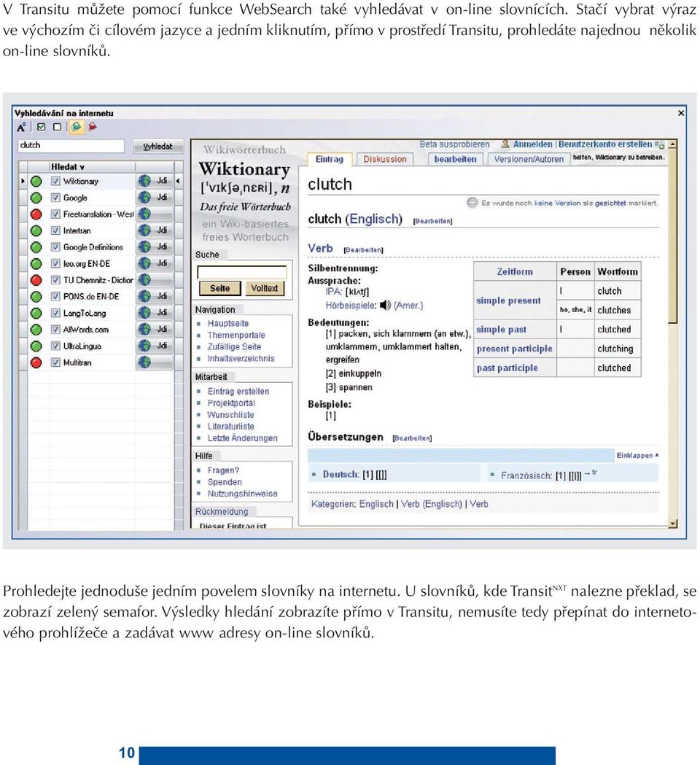
Task: Uncheck the Google Definitions checkbox
Action: tap(55, 247)
